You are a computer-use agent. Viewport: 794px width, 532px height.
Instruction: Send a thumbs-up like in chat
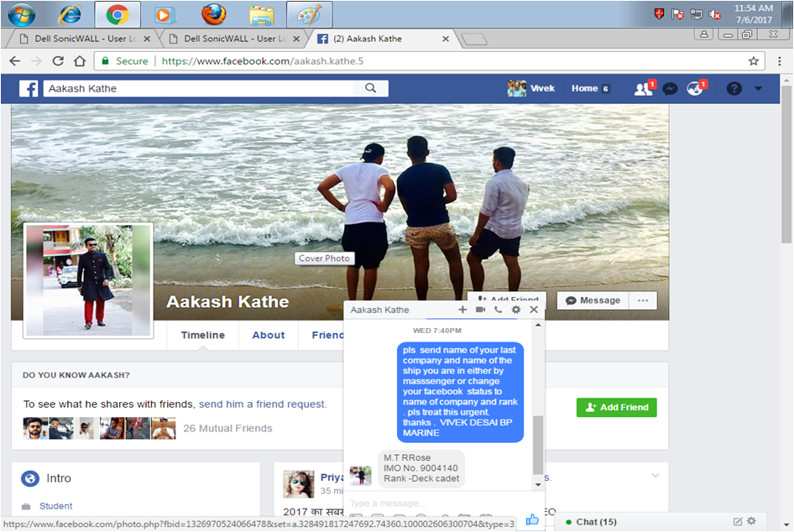coord(531,520)
